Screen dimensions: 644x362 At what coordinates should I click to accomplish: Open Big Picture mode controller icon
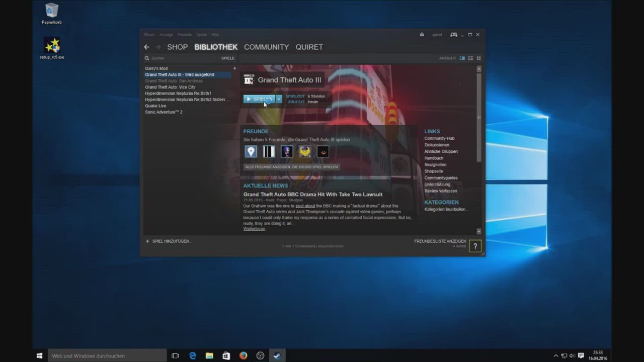coord(453,35)
